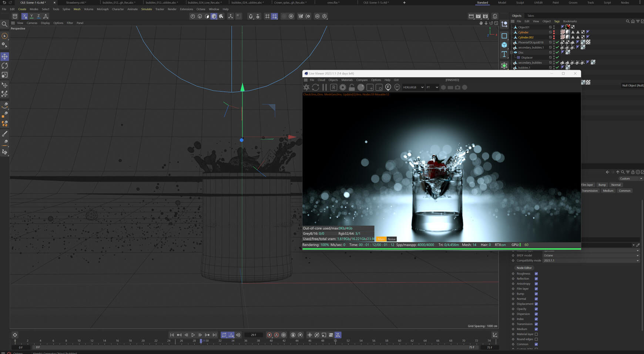The image size is (644, 354).
Task: Toggle Displacement checkbox in material attributes
Action: (536, 304)
